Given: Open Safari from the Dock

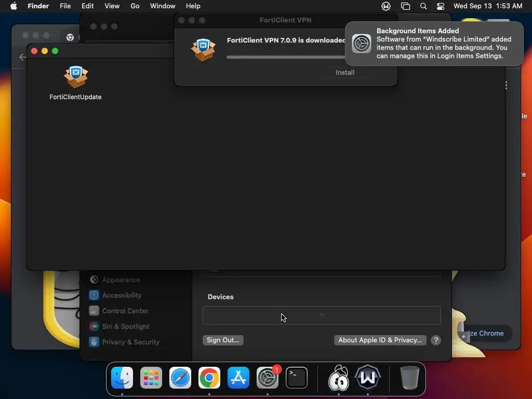Looking at the screenshot, I should 180,378.
